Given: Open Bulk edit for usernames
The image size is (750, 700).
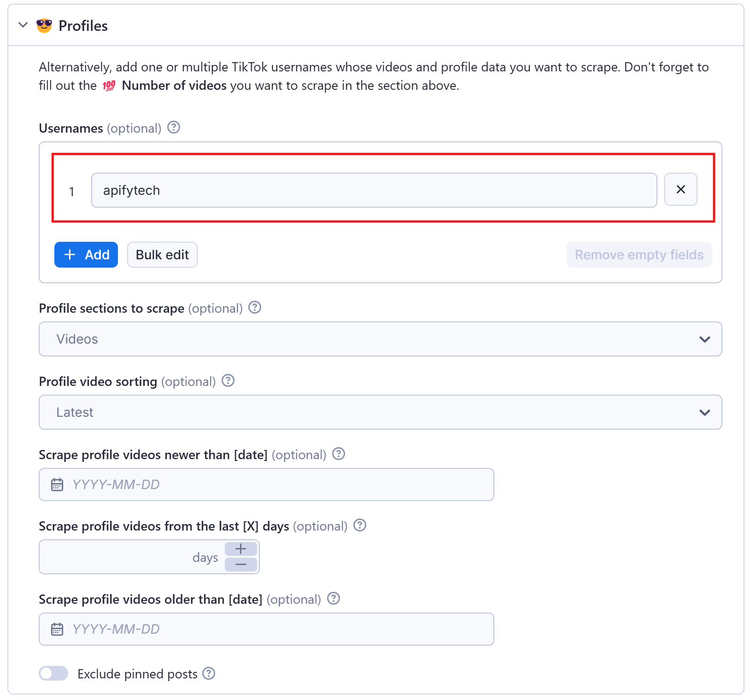Looking at the screenshot, I should click(162, 254).
